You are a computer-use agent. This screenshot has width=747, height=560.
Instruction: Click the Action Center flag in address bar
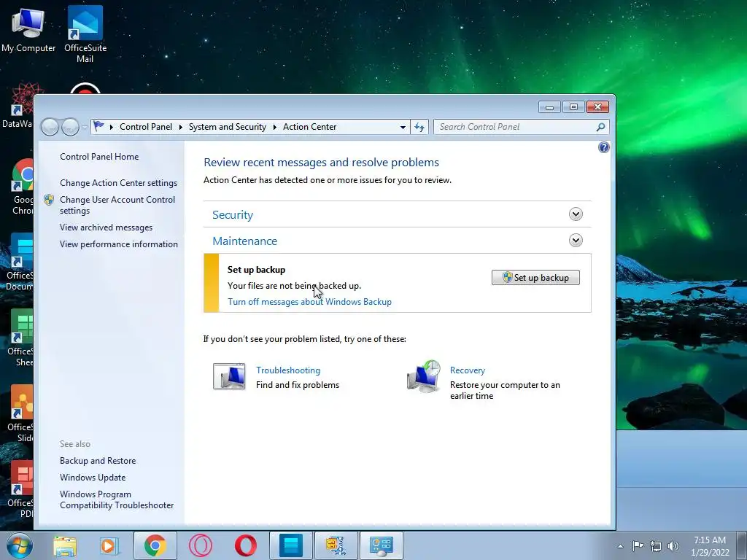[98, 126]
